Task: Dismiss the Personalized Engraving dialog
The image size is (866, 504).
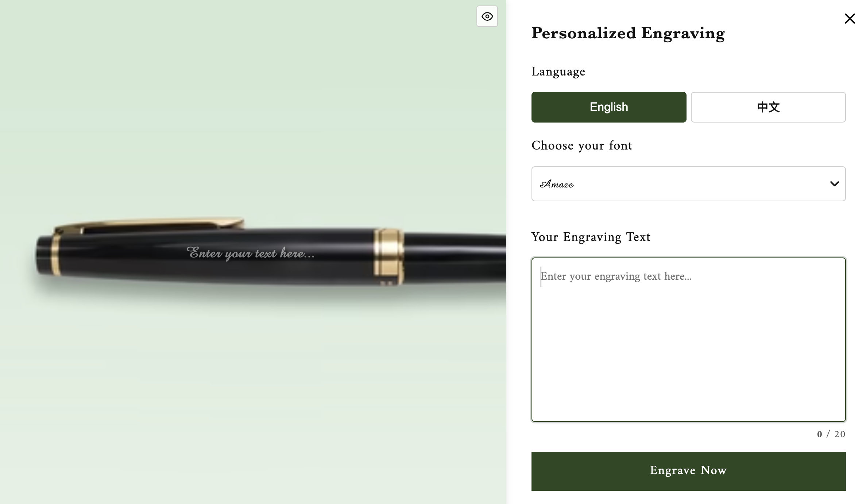Action: [x=850, y=18]
